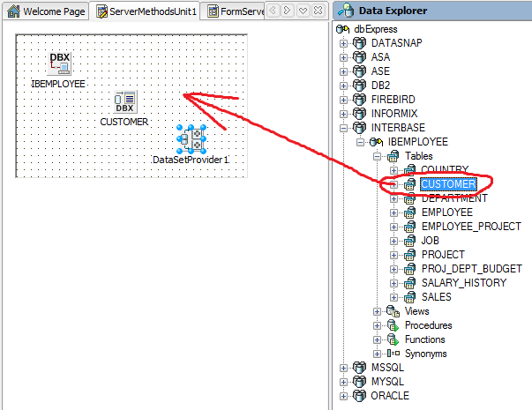The width and height of the screenshot is (532, 410).
Task: Click the MYSQL database icon
Action: point(359,382)
